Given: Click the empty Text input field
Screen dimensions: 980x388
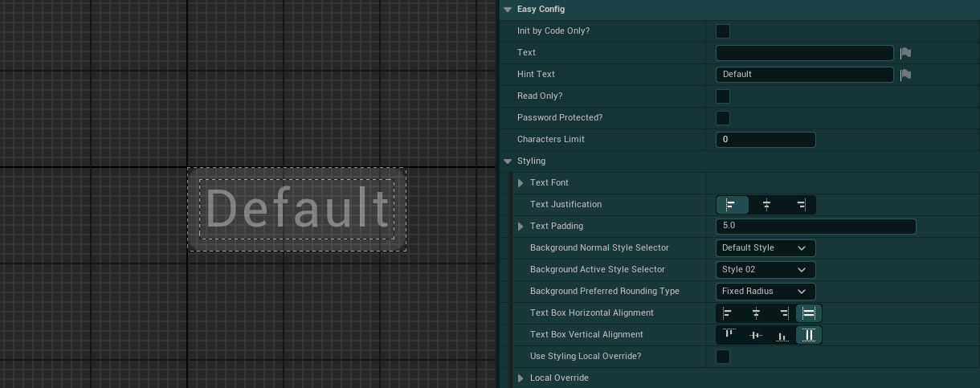Looking at the screenshot, I should coord(804,53).
